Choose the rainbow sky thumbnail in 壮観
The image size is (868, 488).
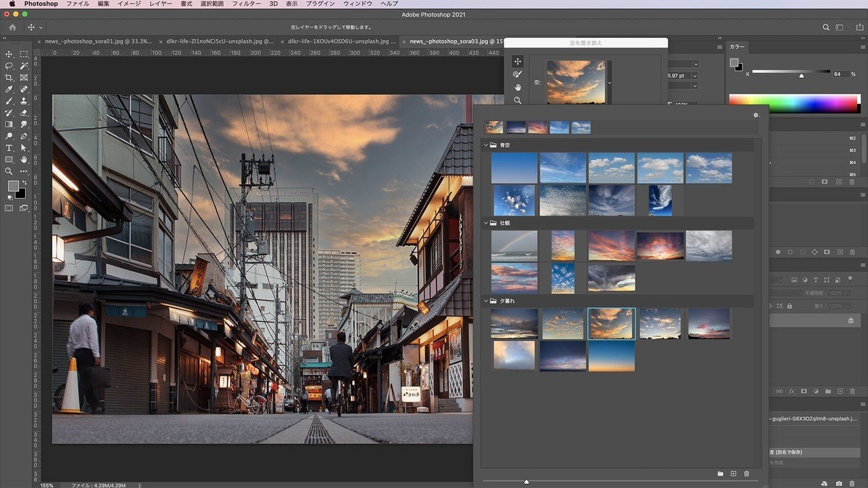(514, 245)
